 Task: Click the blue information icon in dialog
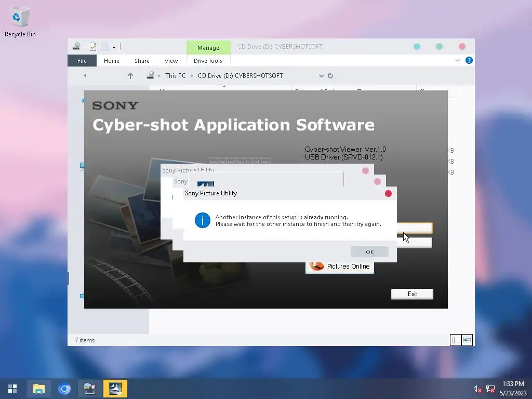pos(203,220)
